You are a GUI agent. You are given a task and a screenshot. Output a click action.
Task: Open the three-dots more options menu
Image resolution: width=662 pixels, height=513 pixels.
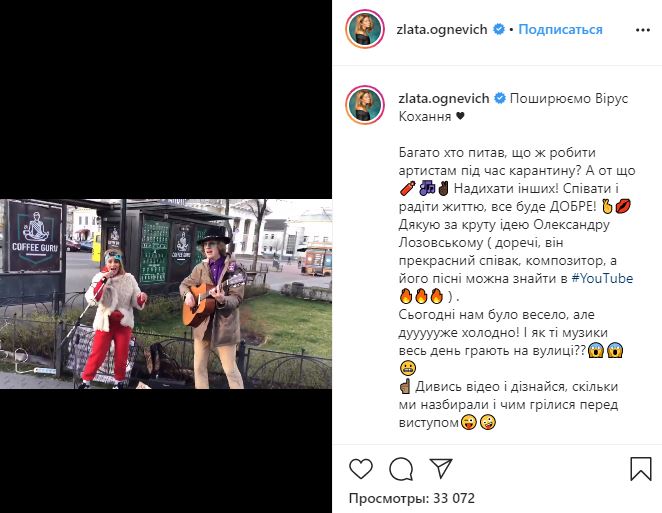point(643,30)
